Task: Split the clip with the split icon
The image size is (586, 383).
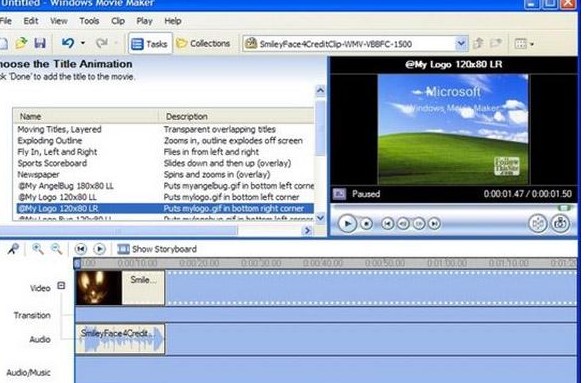Action: click(538, 223)
